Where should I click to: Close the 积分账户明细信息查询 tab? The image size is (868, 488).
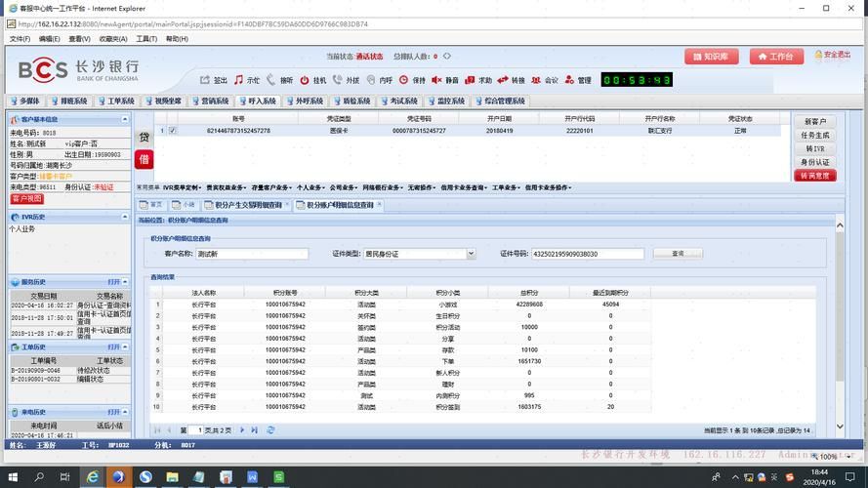(x=379, y=205)
